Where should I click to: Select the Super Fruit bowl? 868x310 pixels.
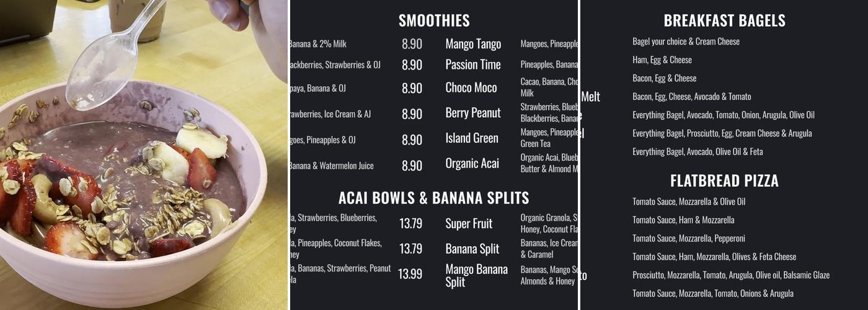(x=469, y=224)
